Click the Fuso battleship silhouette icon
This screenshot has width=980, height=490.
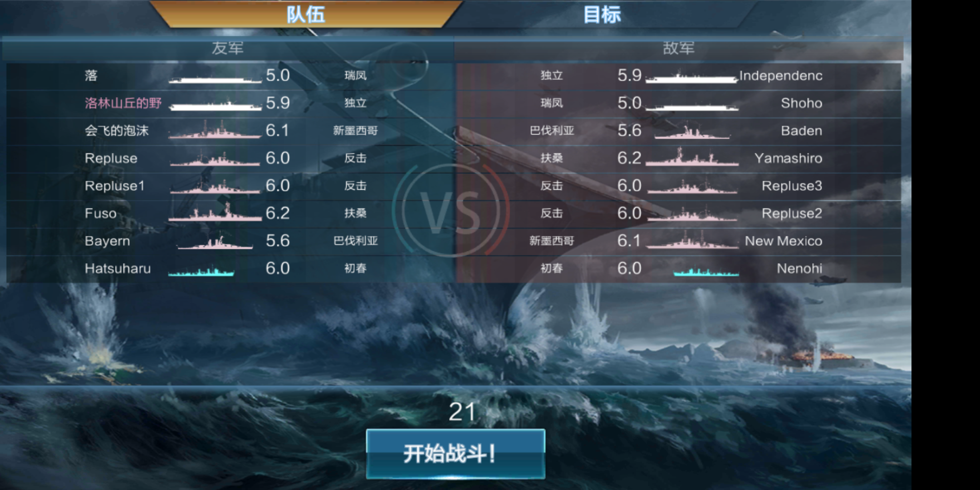coord(215,212)
